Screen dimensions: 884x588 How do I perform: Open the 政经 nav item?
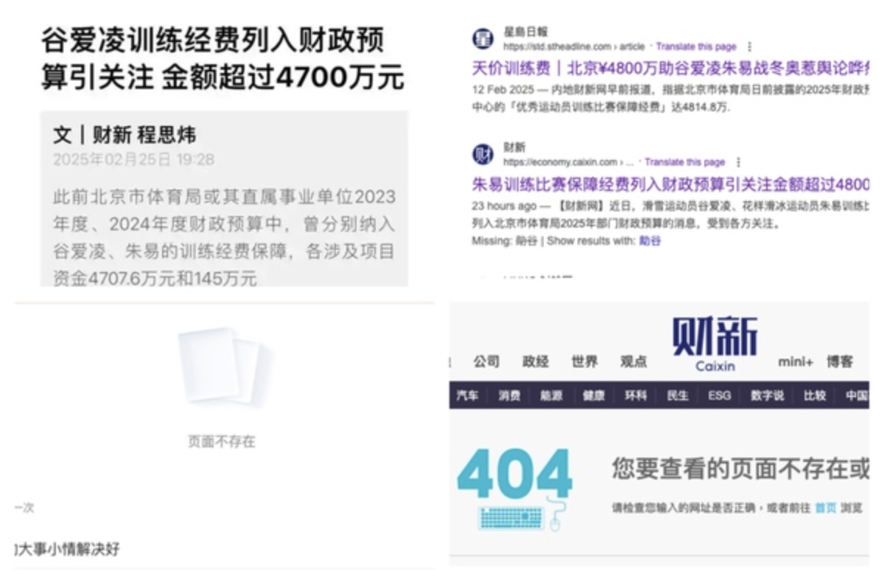(536, 361)
